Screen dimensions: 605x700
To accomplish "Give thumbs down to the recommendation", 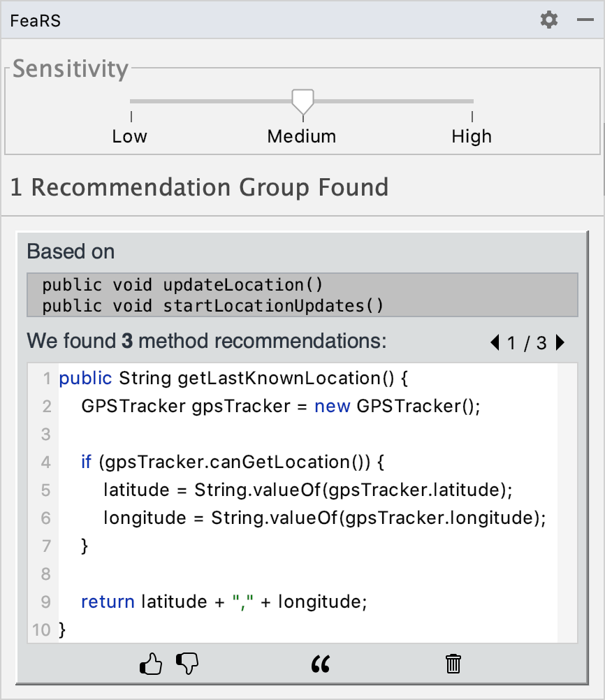I will coord(187,664).
